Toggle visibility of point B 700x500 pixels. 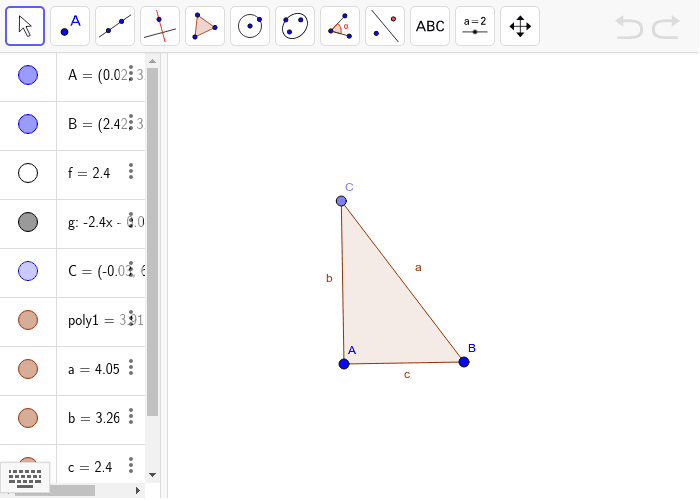tap(28, 124)
